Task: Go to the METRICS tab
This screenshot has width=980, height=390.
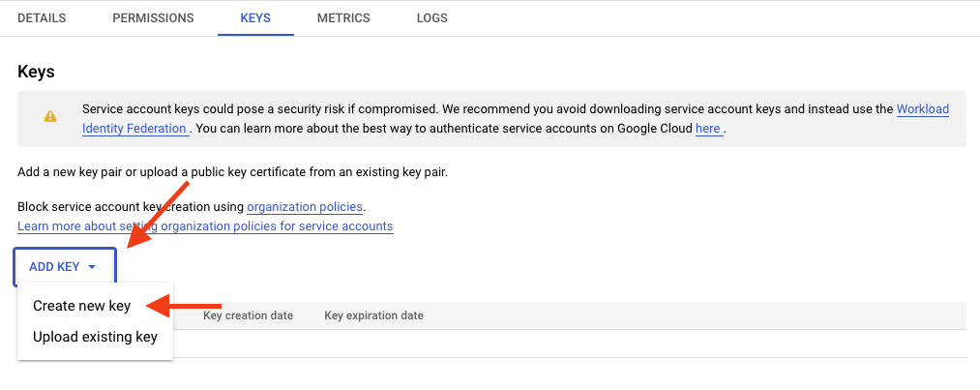Action: pyautogui.click(x=343, y=17)
